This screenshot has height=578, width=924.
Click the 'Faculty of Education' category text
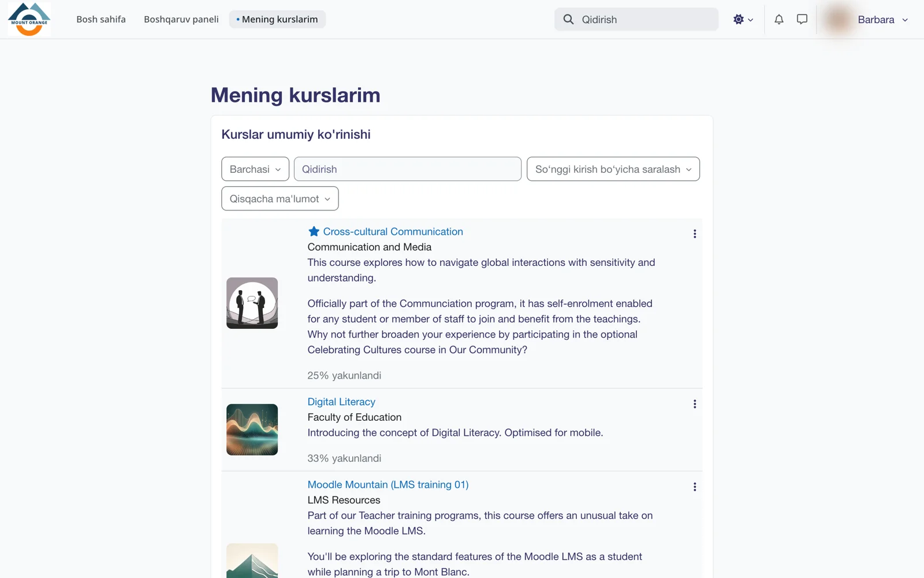click(354, 417)
